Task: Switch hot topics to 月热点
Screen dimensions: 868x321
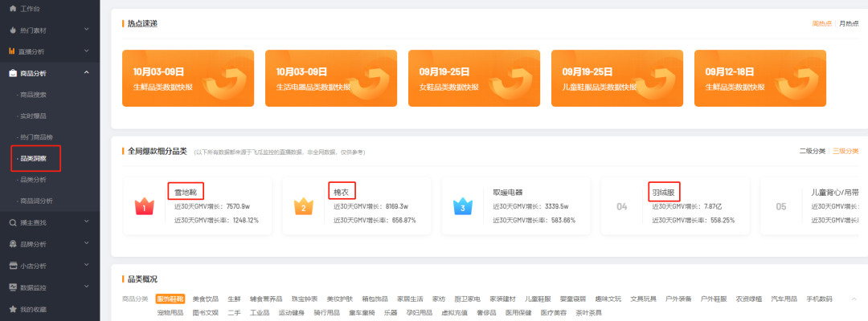Action: [x=849, y=24]
